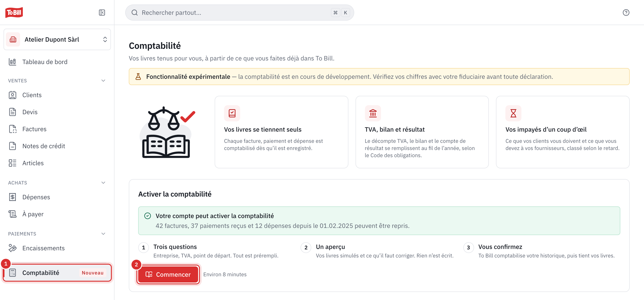Focus the Rechercher partout search field
Image resolution: width=644 pixels, height=300 pixels.
coord(239,13)
